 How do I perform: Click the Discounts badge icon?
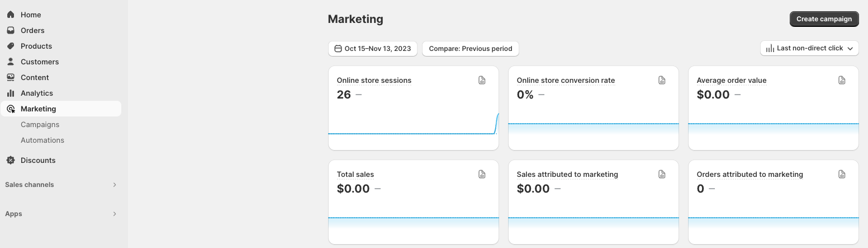(11, 160)
